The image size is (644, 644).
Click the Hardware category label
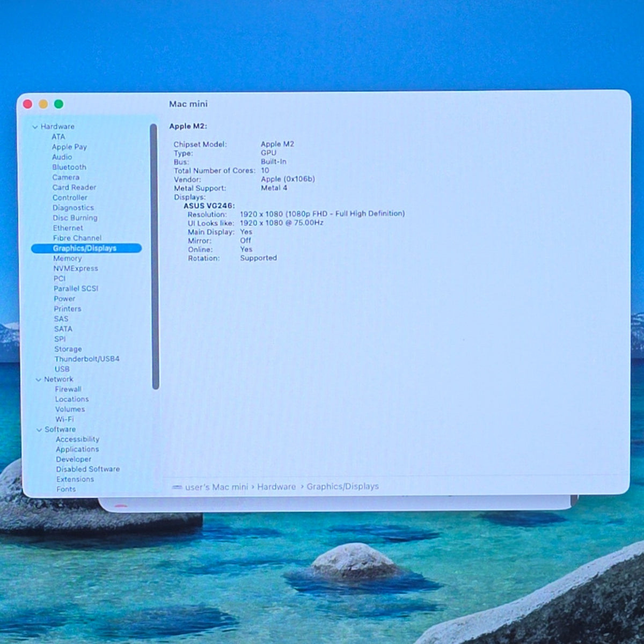pyautogui.click(x=57, y=127)
